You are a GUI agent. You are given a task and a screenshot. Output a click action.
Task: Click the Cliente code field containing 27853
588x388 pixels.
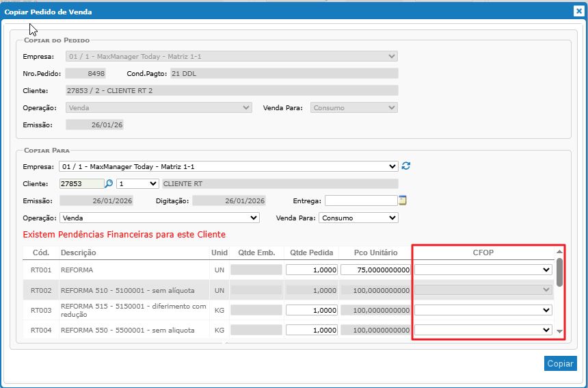tap(81, 183)
